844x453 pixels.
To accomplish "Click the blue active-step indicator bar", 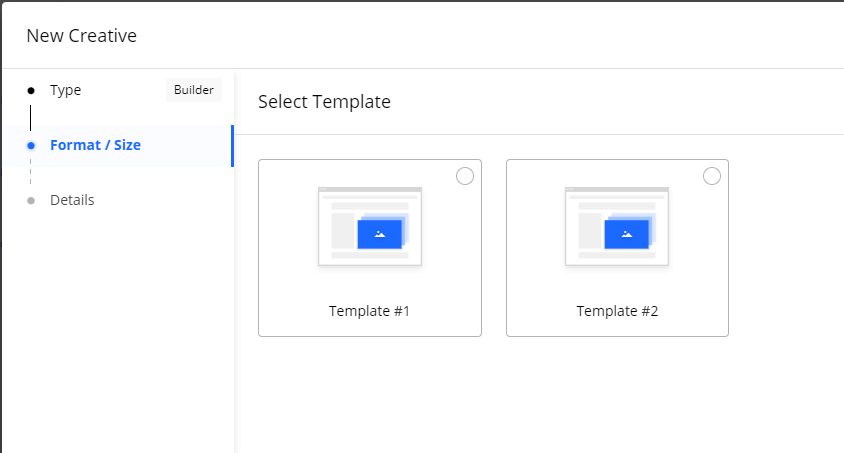I will (x=233, y=146).
